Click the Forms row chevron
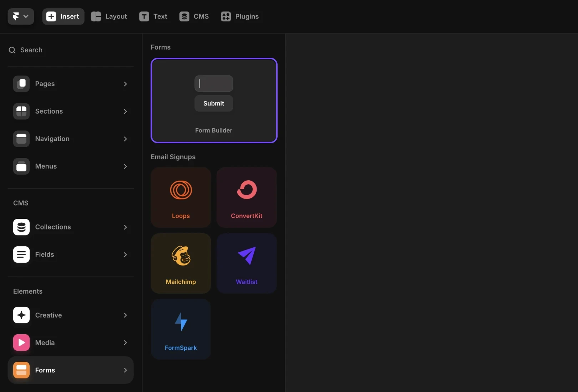This screenshot has width=578, height=392. (125, 370)
